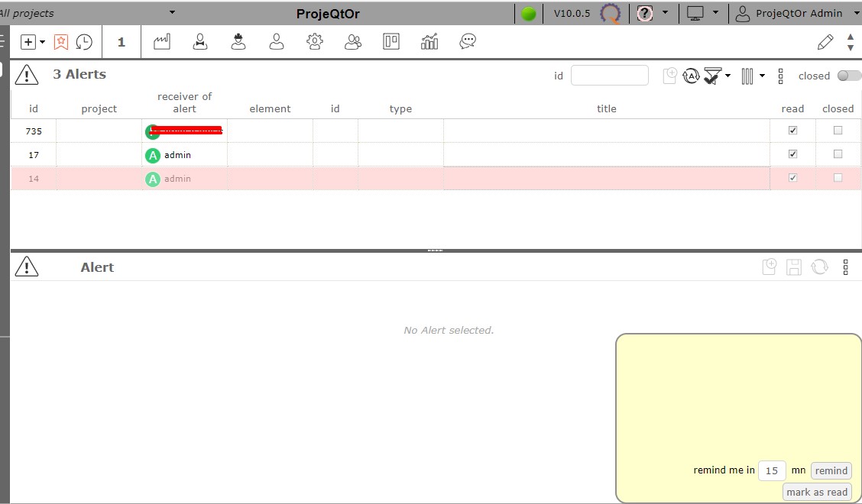Click the V10.0.5 version label
Image resolution: width=862 pixels, height=504 pixels.
pos(572,13)
